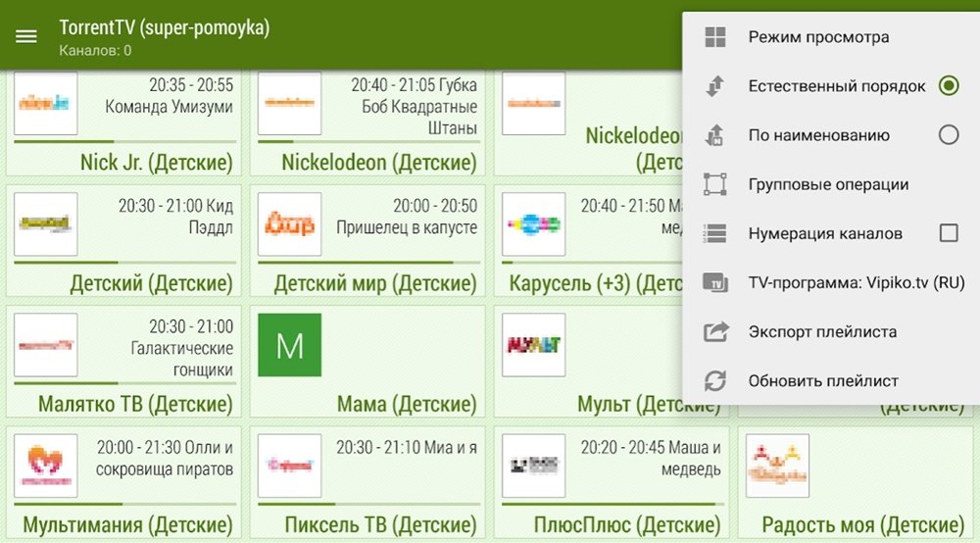
Task: Open the ПлюсПлюс channel logo thumbnail
Action: pyautogui.click(x=533, y=466)
